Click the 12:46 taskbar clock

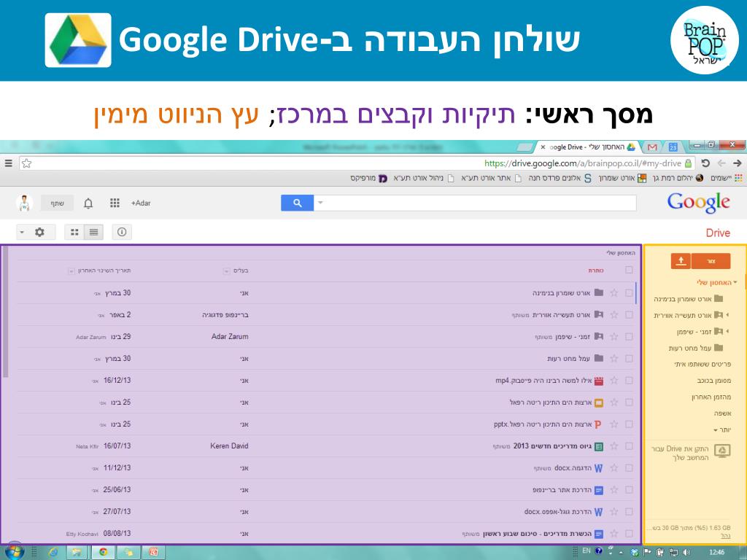point(716,553)
